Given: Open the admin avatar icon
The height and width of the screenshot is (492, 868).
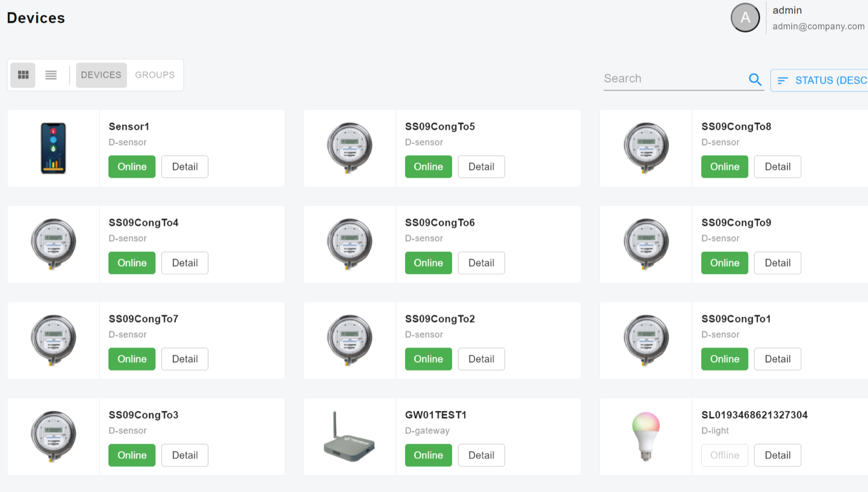Looking at the screenshot, I should tap(745, 18).
